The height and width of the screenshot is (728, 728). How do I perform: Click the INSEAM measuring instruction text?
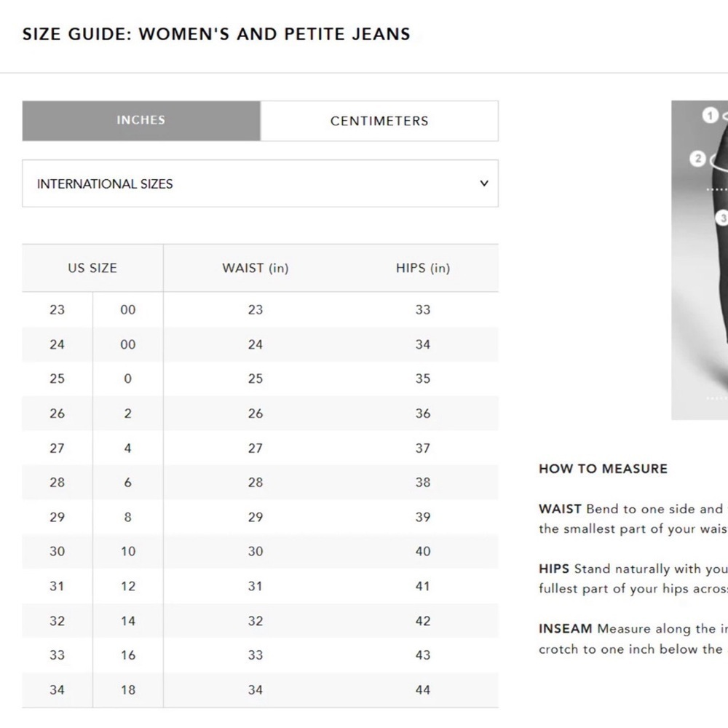click(x=633, y=638)
